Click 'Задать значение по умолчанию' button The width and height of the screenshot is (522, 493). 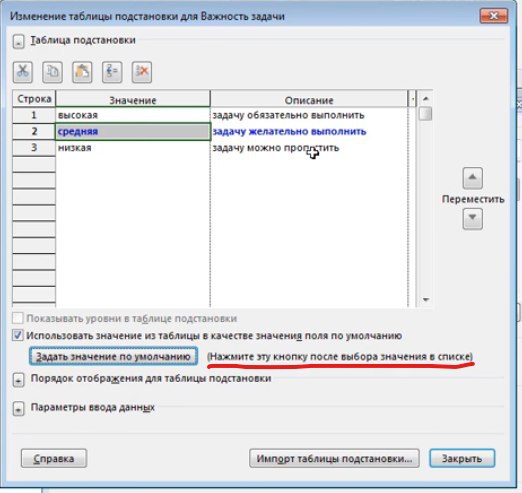click(113, 356)
